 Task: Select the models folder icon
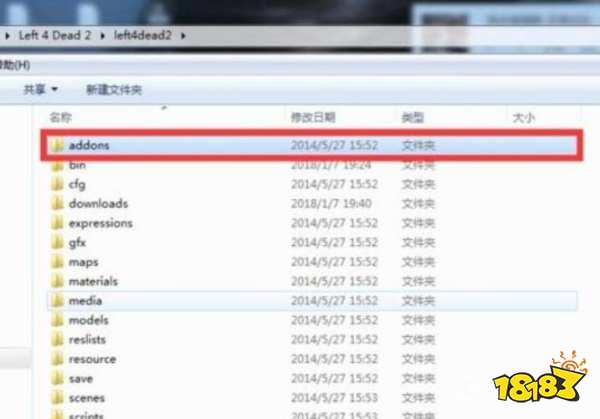click(57, 320)
